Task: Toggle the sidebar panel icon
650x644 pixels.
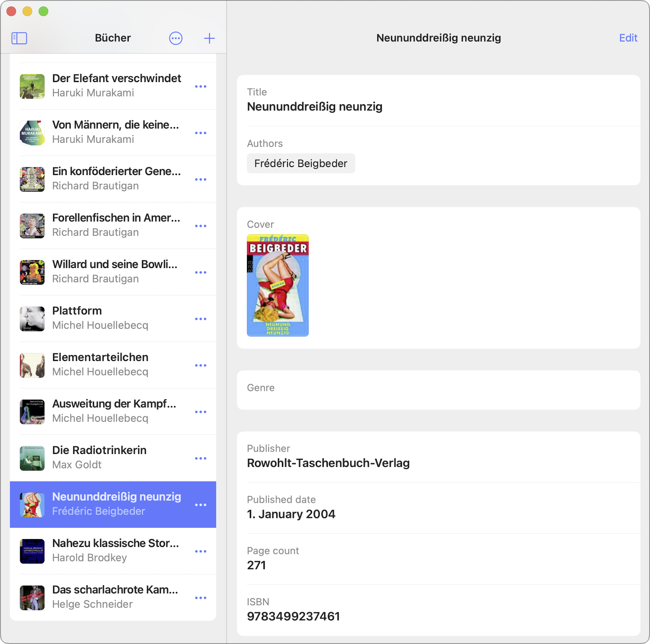Action: [x=19, y=38]
